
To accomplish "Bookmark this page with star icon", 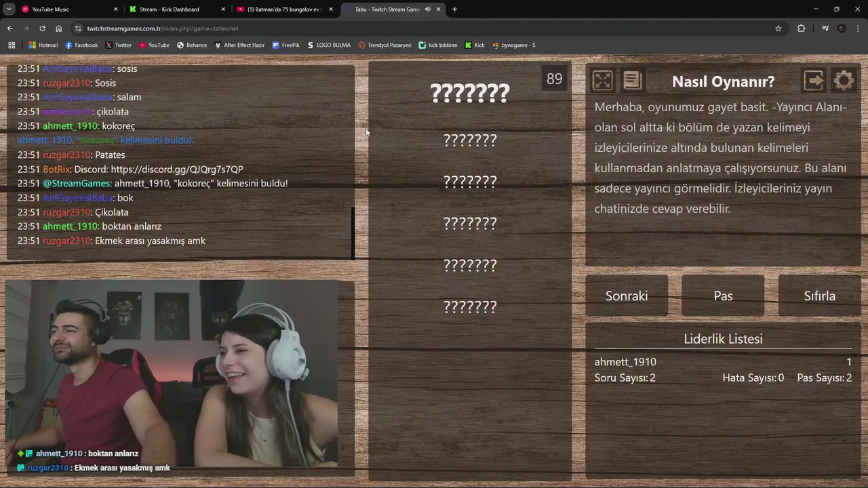I will pos(778,28).
